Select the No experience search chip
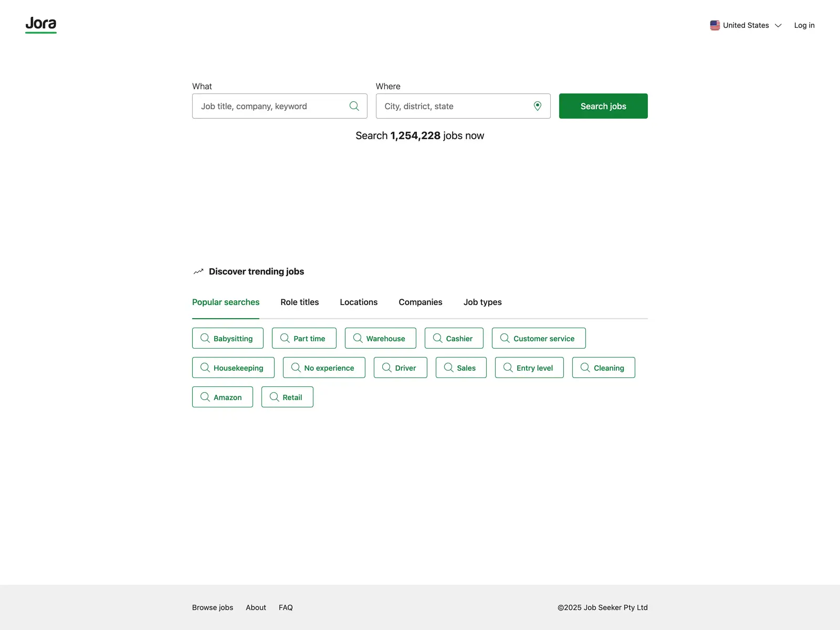 [324, 367]
